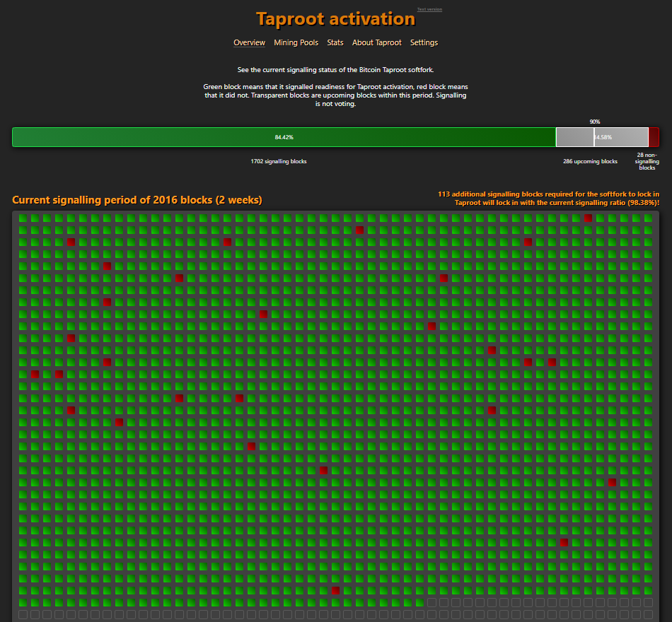Click the Taproot activation page title
672x622 pixels.
[x=335, y=19]
